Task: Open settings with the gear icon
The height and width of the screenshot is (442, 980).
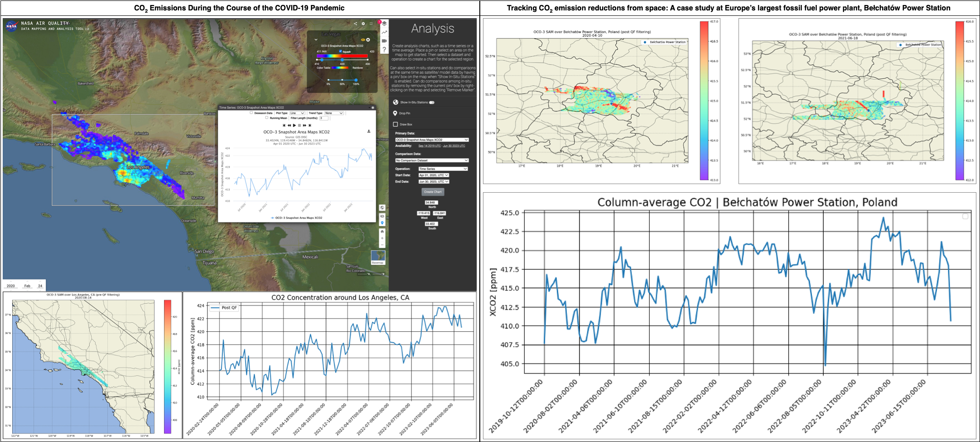Action: 363,24
